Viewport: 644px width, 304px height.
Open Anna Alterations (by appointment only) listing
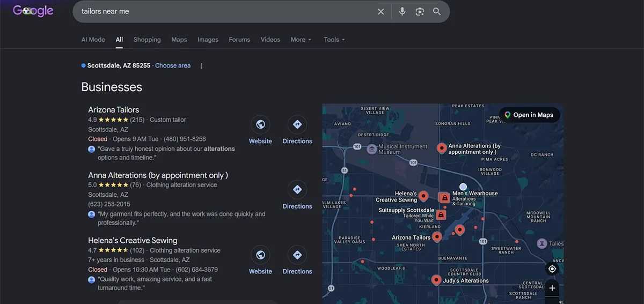pyautogui.click(x=158, y=175)
